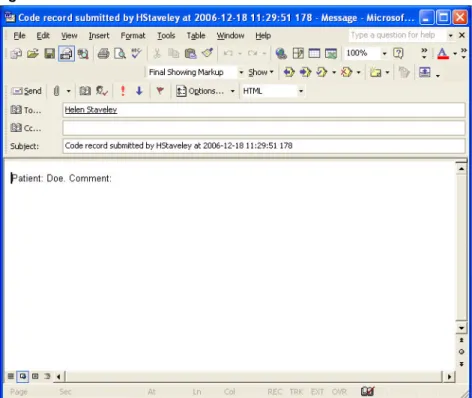Open the File menu
472x398 pixels.
click(x=19, y=36)
